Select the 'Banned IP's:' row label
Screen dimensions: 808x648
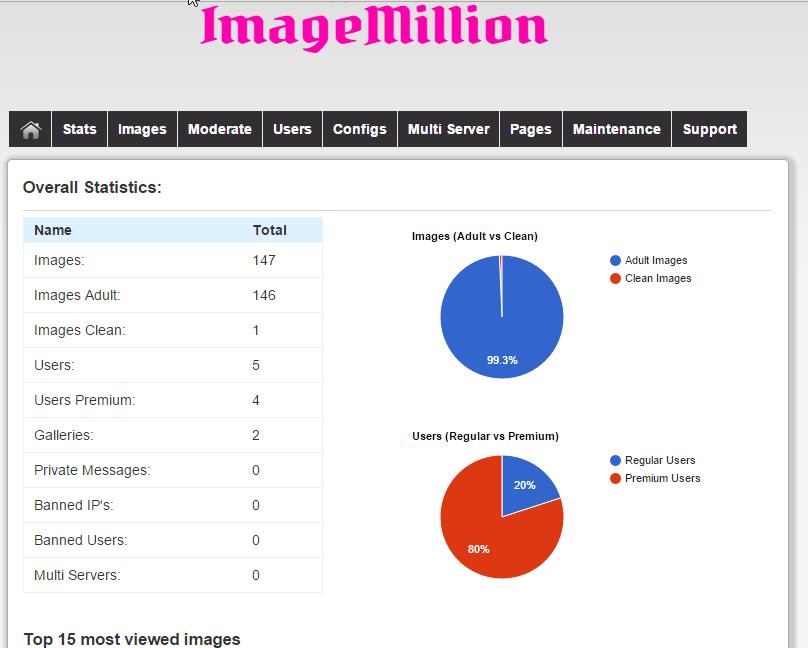point(74,505)
